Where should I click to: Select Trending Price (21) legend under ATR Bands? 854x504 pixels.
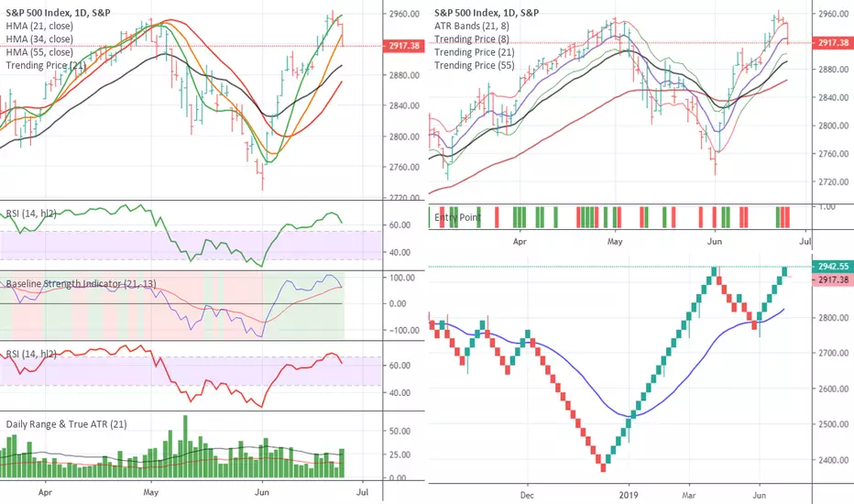tap(474, 51)
